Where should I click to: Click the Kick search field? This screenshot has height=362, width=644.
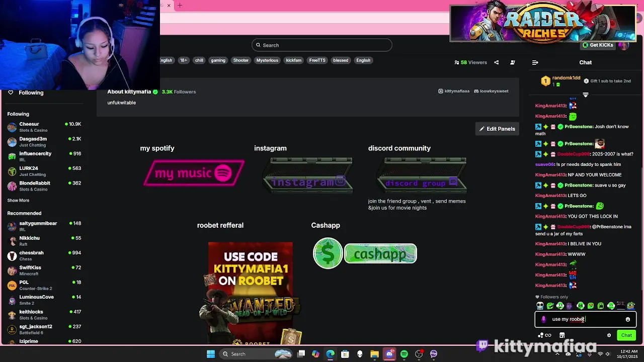click(322, 45)
